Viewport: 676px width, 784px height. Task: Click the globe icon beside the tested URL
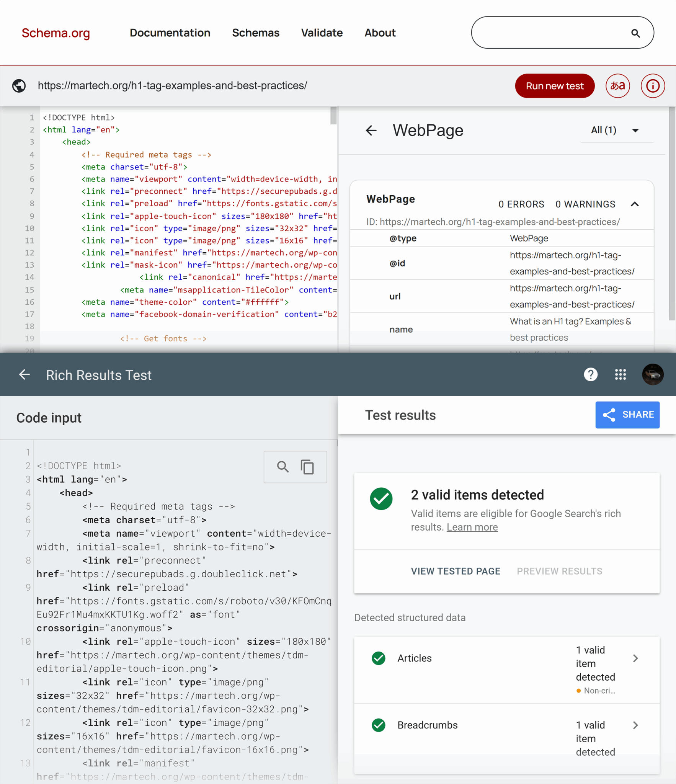19,86
